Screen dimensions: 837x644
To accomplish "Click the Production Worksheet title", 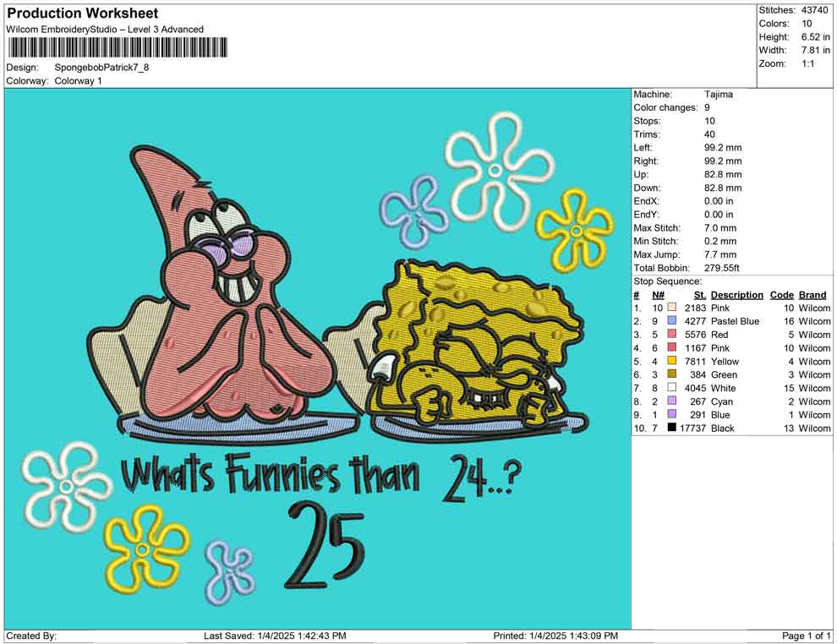I will click(x=82, y=14).
